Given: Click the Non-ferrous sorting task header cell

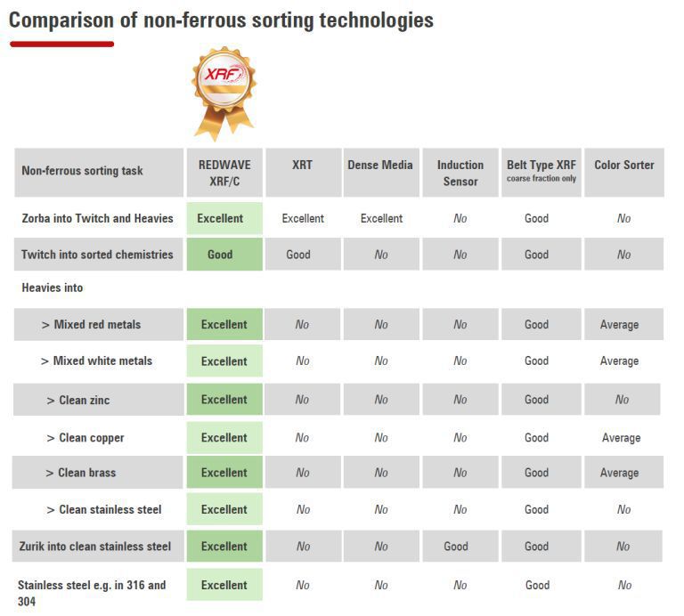Looking at the screenshot, I should point(82,171).
